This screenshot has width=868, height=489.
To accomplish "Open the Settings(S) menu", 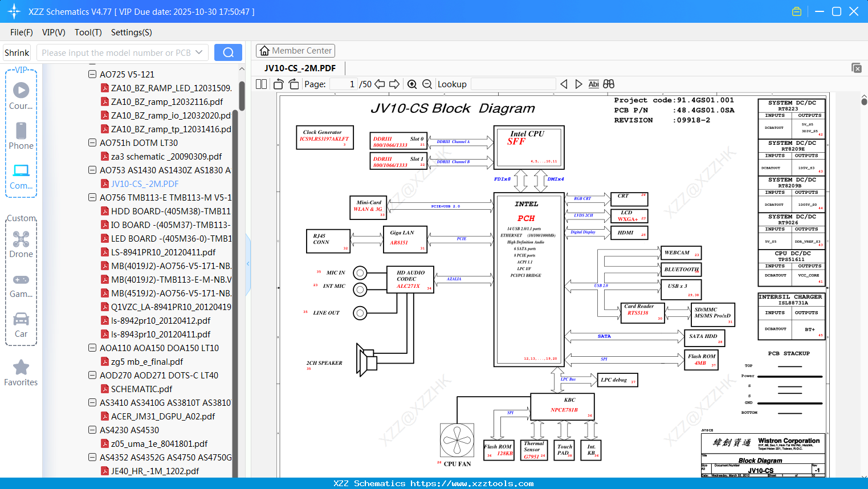I will 132,32.
